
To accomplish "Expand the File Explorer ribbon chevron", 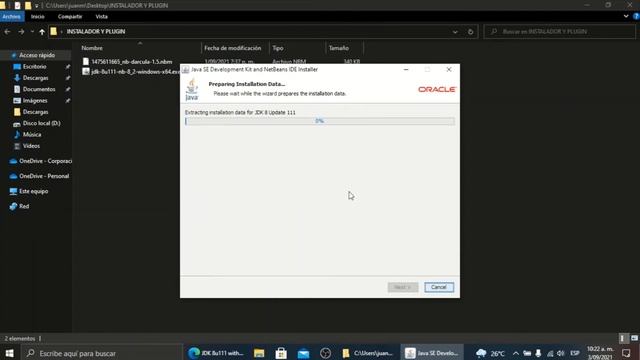I will point(626,17).
